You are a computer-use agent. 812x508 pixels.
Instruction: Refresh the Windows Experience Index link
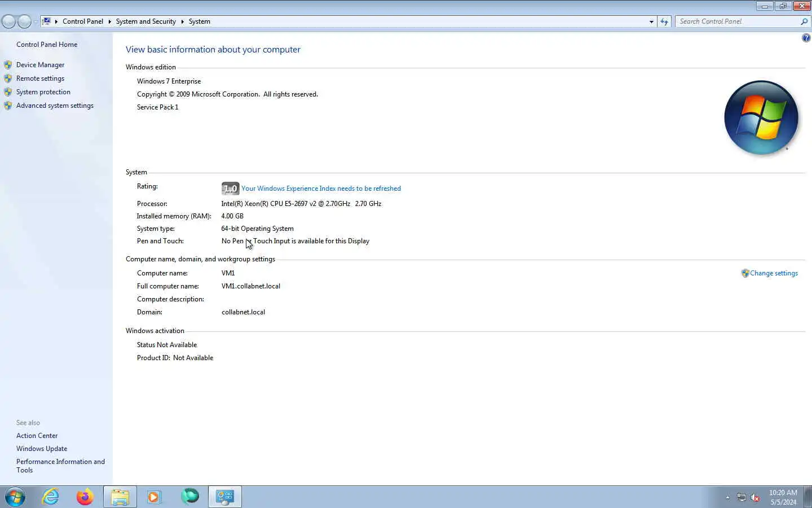coord(321,189)
